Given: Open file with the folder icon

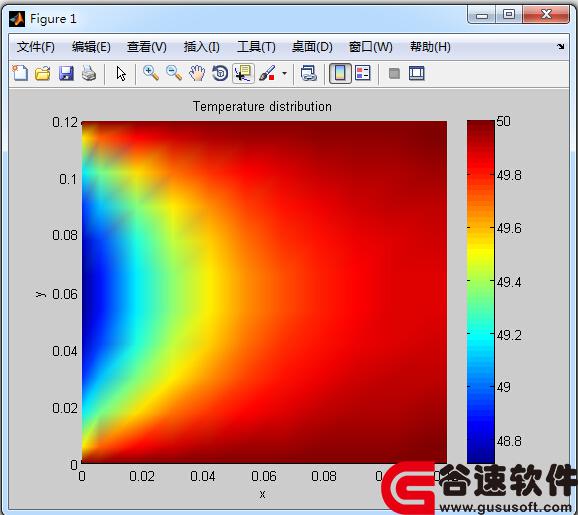Looking at the screenshot, I should click(43, 73).
